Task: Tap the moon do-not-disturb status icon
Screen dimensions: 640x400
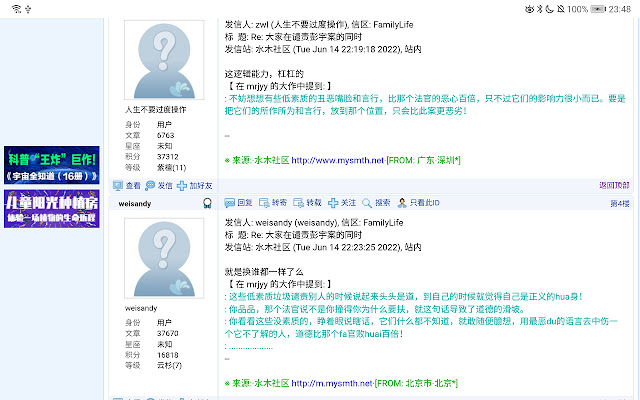Action: 550,9
